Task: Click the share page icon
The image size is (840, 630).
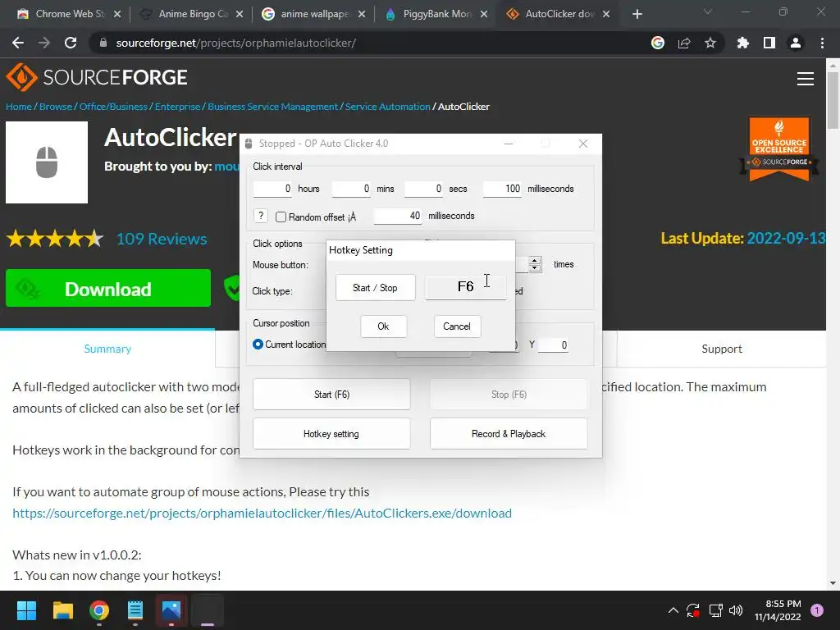Action: click(x=684, y=43)
